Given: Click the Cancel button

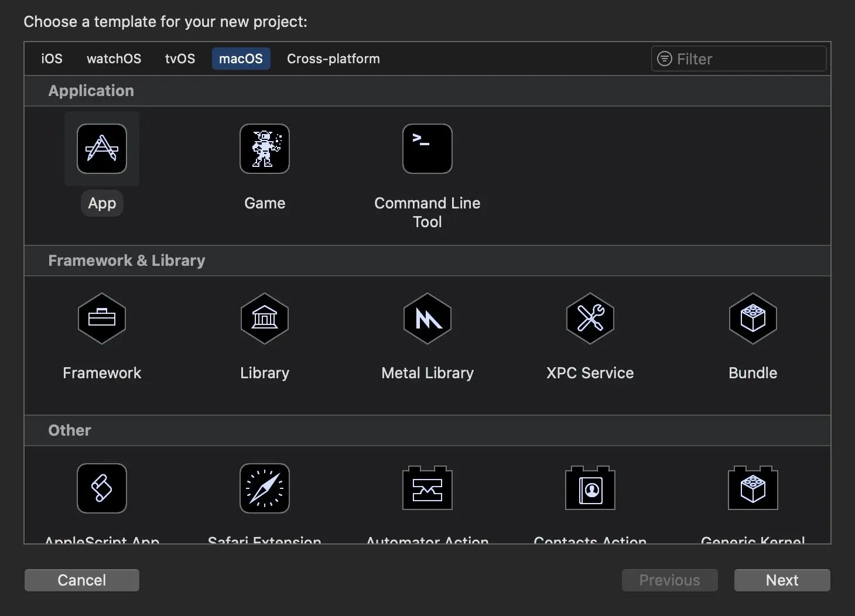Looking at the screenshot, I should point(82,580).
